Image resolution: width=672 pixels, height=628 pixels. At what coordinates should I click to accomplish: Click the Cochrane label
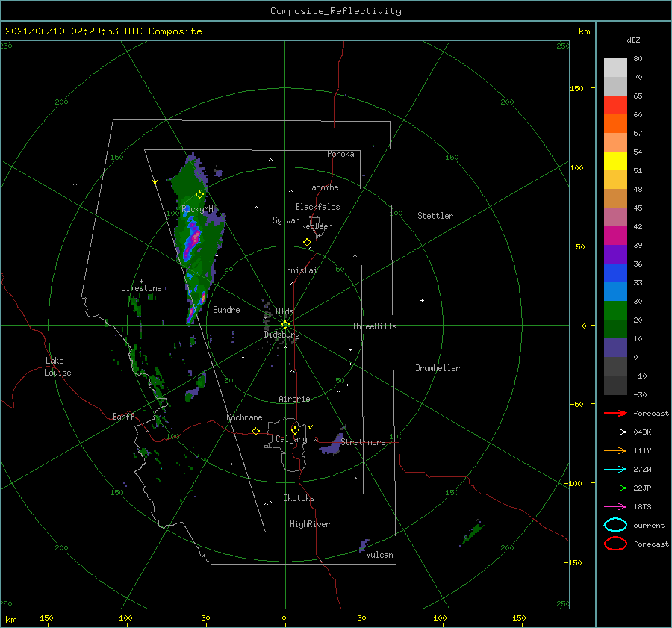click(244, 417)
